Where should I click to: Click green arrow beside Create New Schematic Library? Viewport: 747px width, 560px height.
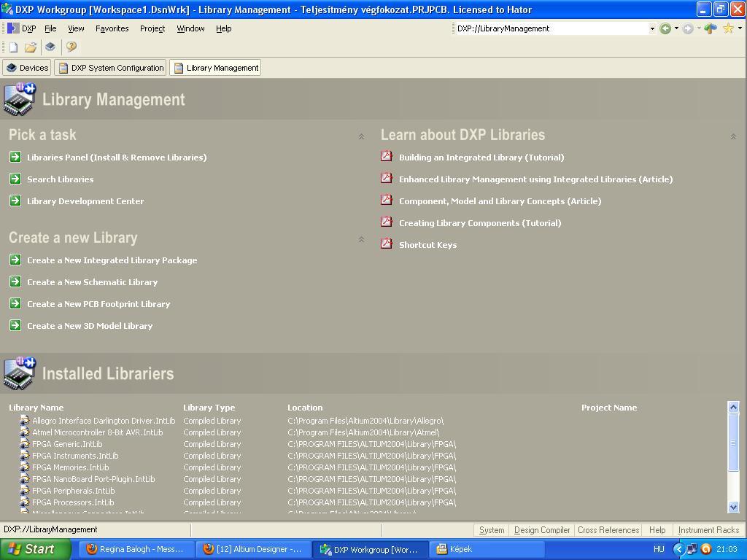[15, 281]
